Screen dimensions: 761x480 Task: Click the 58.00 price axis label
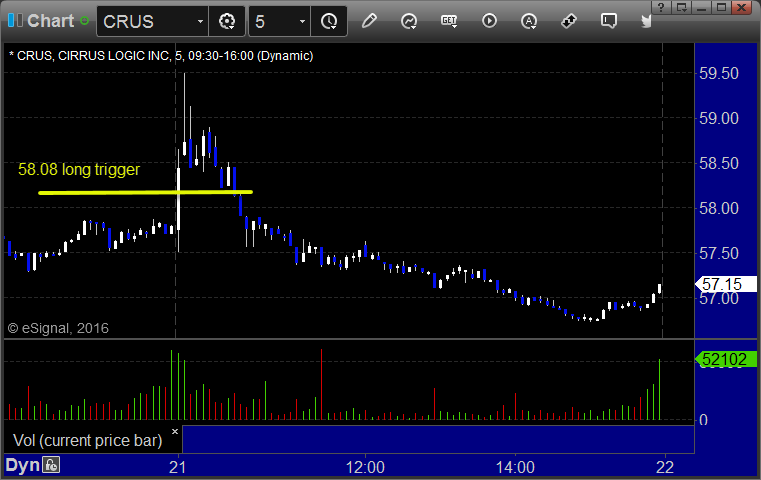[x=719, y=208]
